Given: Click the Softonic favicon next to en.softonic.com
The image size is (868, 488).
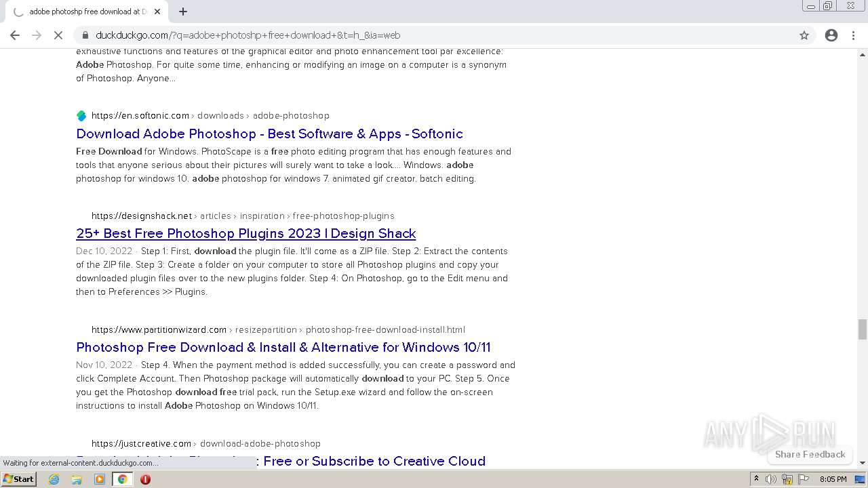Looking at the screenshot, I should pos(82,116).
